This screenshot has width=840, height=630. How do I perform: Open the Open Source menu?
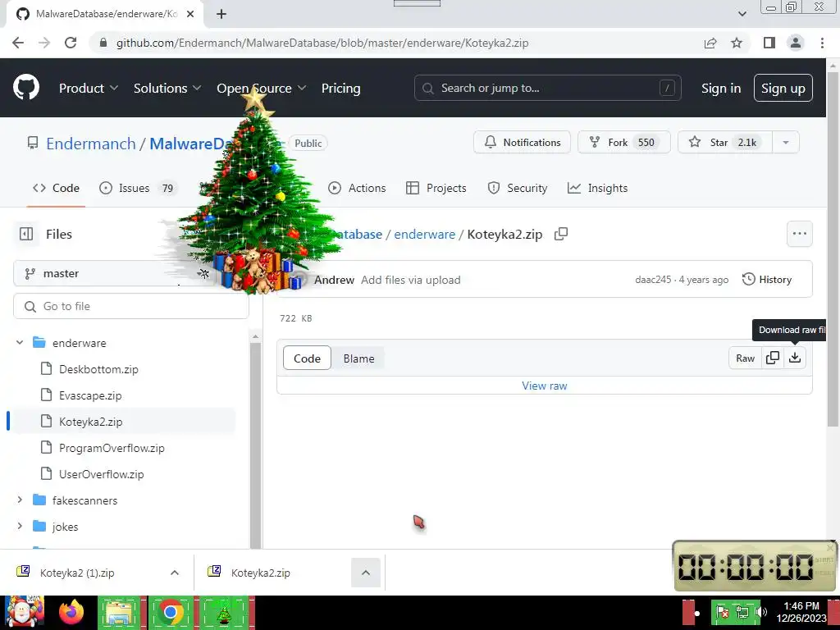(x=262, y=89)
